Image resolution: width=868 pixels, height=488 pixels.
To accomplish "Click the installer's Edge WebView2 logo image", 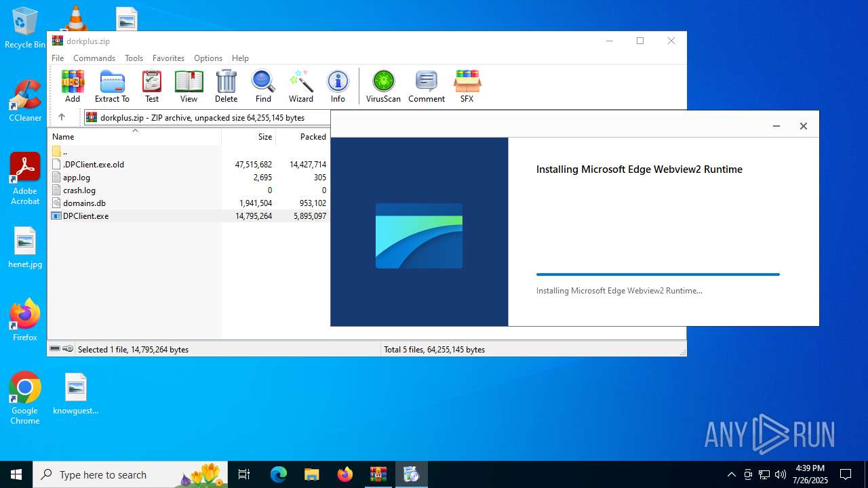I will point(419,235).
